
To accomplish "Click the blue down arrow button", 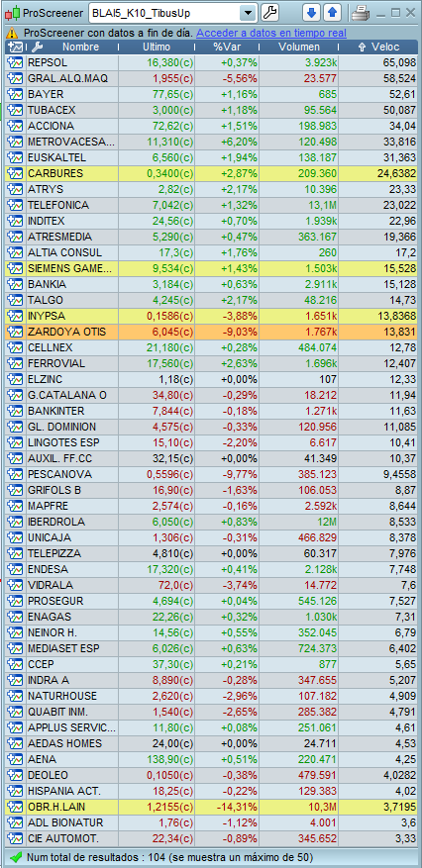I will pyautogui.click(x=312, y=12).
